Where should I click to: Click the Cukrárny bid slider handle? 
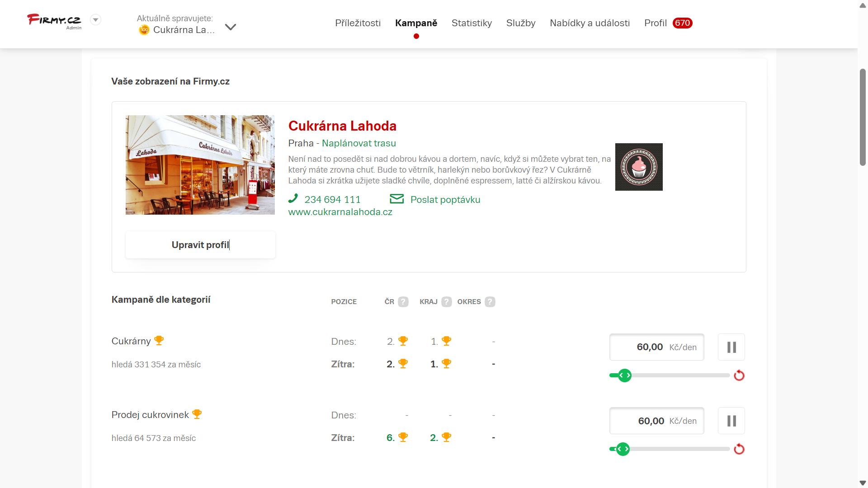pos(625,375)
